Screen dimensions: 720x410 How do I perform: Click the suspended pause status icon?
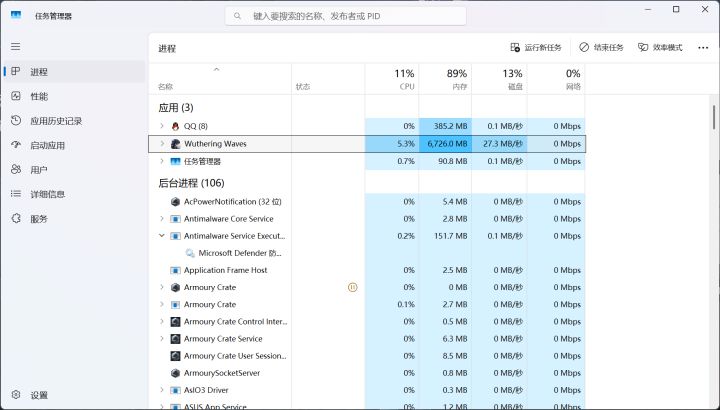(352, 287)
